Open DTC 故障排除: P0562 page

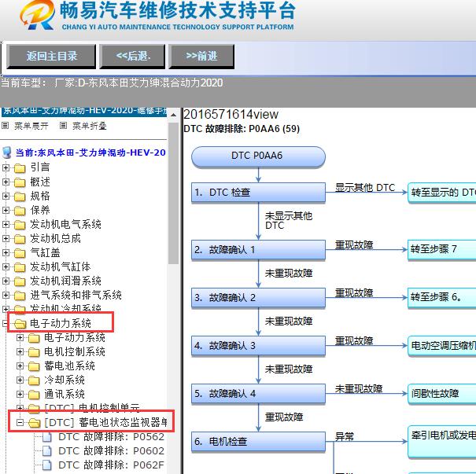click(x=111, y=437)
